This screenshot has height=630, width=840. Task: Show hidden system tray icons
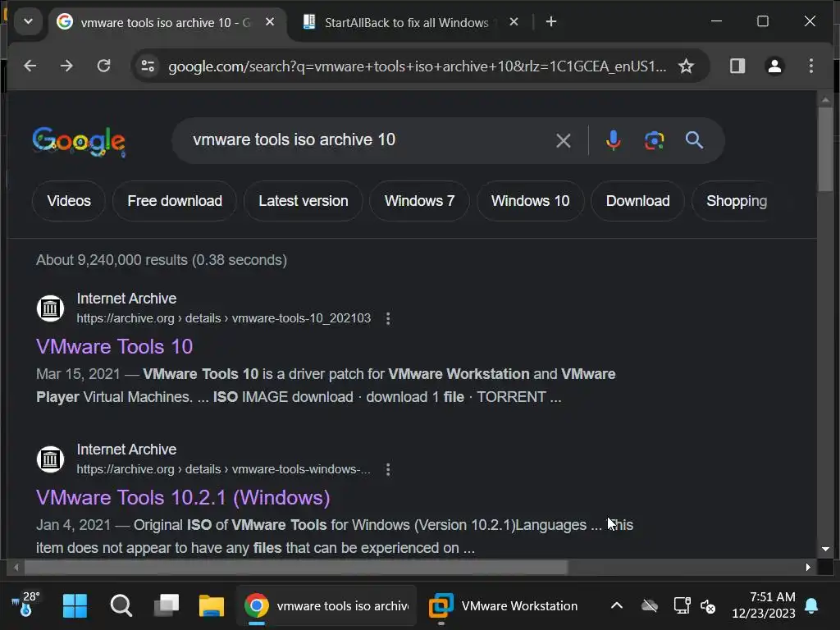click(x=617, y=606)
